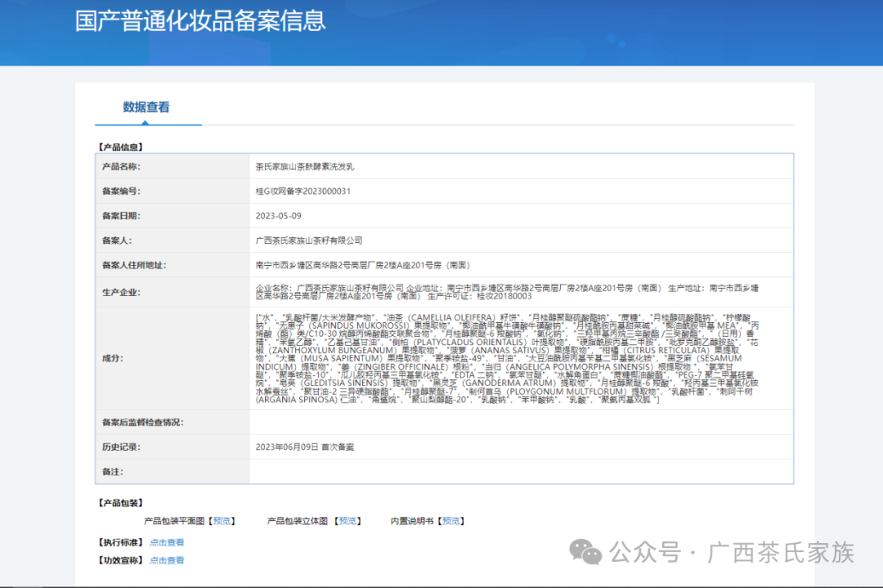
Task: Switch to the 数据查看 tab
Action: [148, 106]
